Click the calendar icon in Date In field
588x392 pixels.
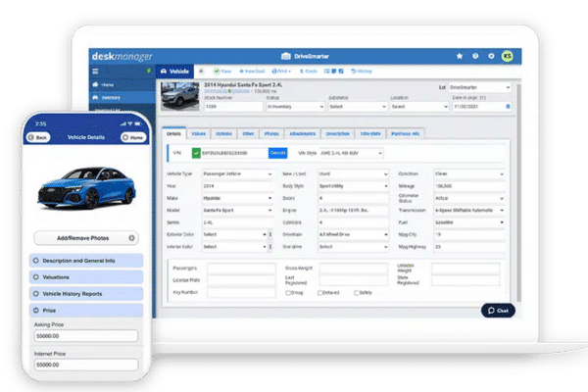point(508,107)
